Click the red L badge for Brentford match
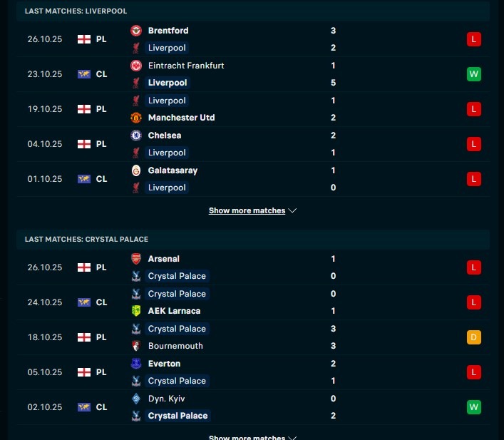Viewport: 504px width, 440px height. coord(473,39)
